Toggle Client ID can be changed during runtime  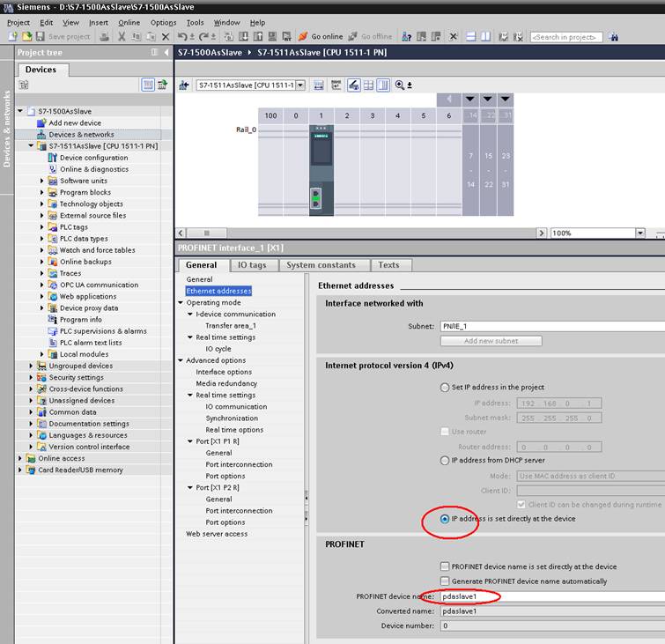[x=521, y=505]
